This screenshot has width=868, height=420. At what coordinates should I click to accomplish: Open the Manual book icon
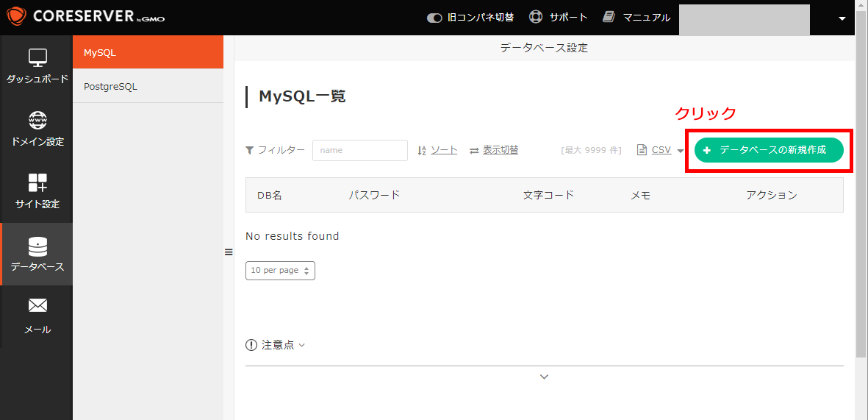[609, 17]
